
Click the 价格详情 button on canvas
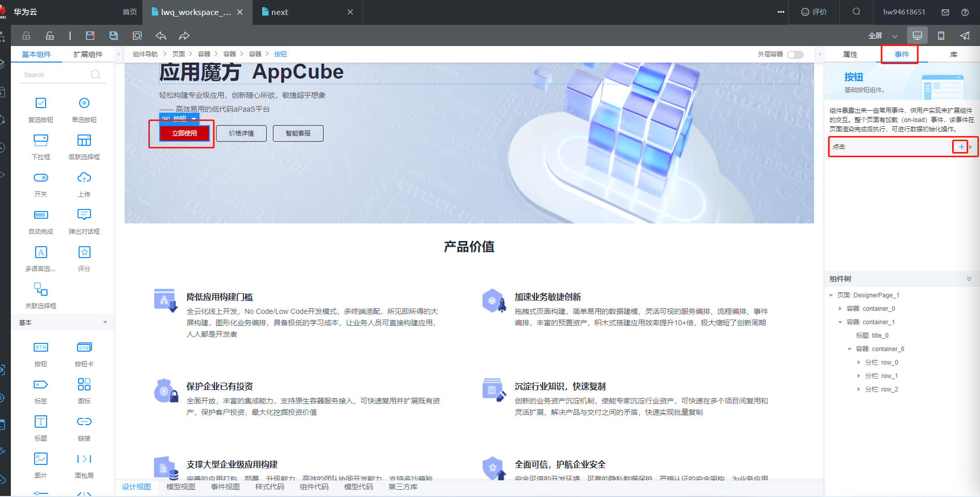point(241,133)
